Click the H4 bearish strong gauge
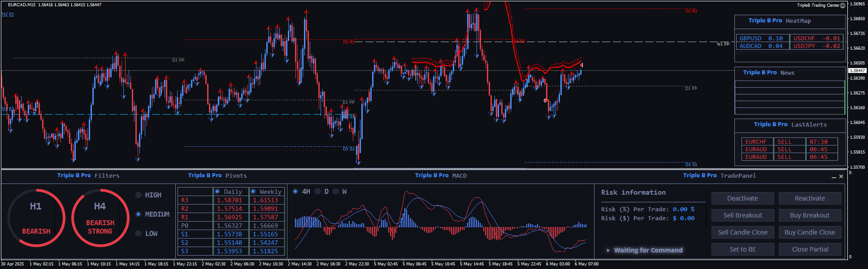The height and width of the screenshot is (269, 868). 100,218
